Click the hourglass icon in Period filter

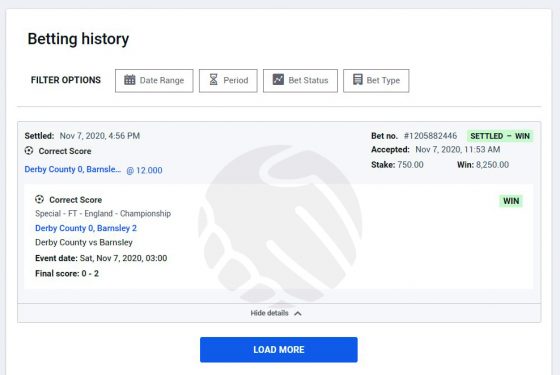click(x=213, y=80)
